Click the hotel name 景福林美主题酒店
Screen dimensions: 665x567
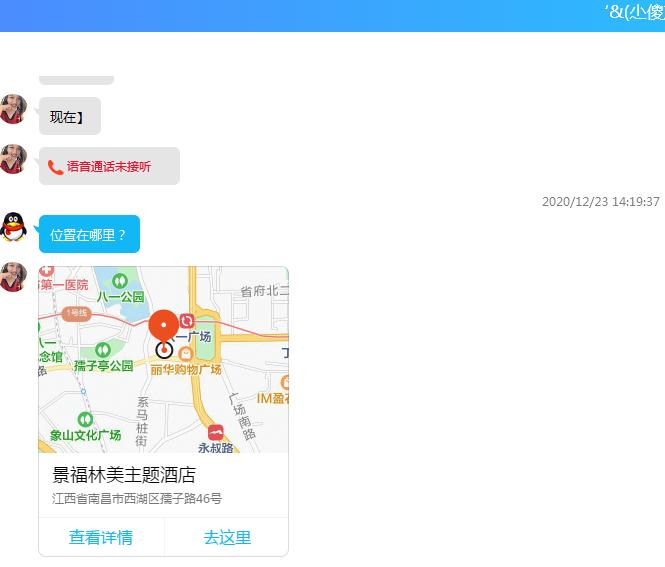tap(124, 475)
